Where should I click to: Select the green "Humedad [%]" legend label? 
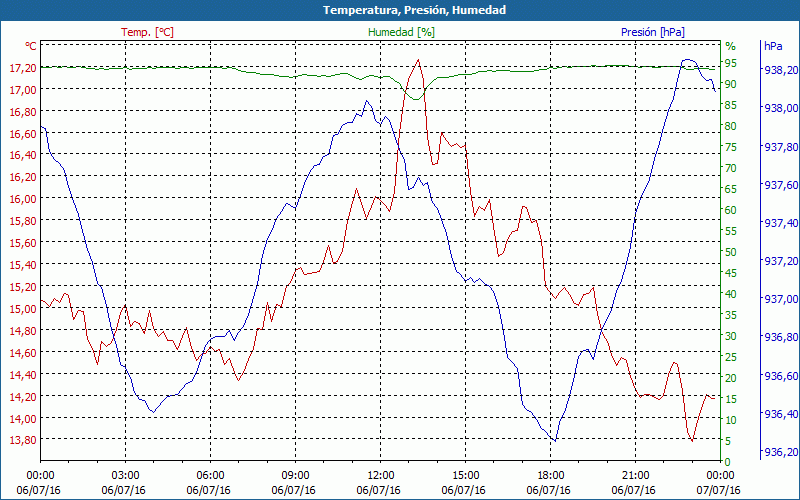402,32
